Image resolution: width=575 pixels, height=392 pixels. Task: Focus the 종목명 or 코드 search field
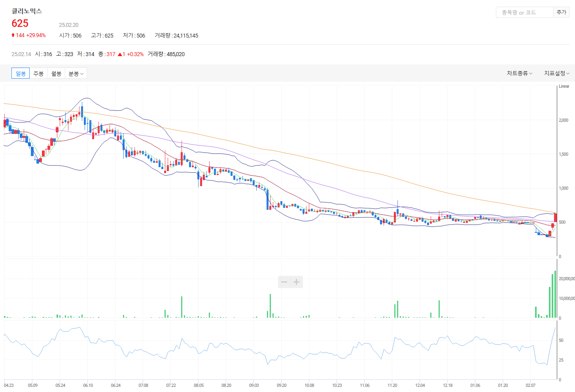pos(524,12)
